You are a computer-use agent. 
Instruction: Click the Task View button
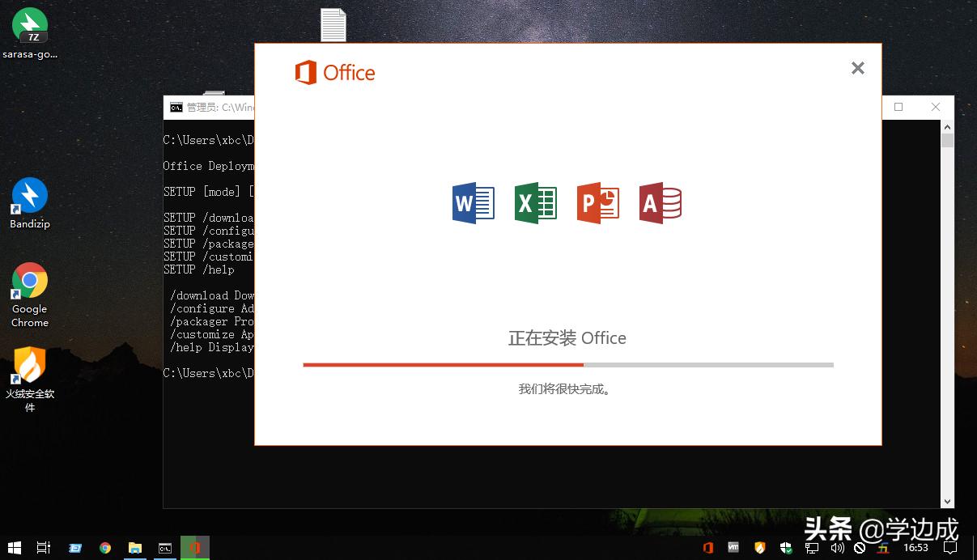coord(43,548)
